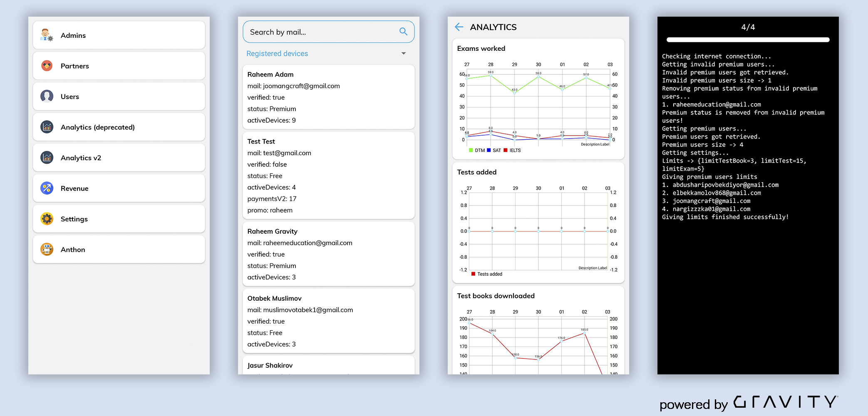Click the Settings gear icon
The image size is (868, 416).
47,219
